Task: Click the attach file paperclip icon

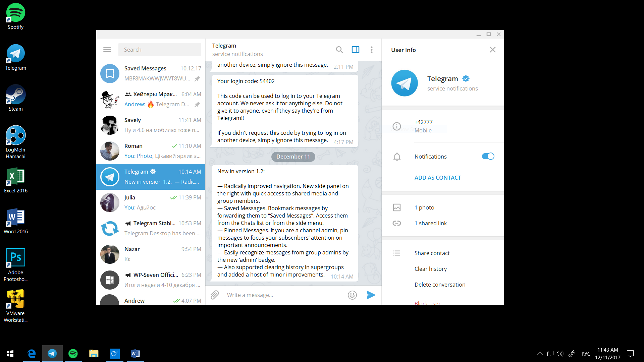Action: pyautogui.click(x=214, y=294)
